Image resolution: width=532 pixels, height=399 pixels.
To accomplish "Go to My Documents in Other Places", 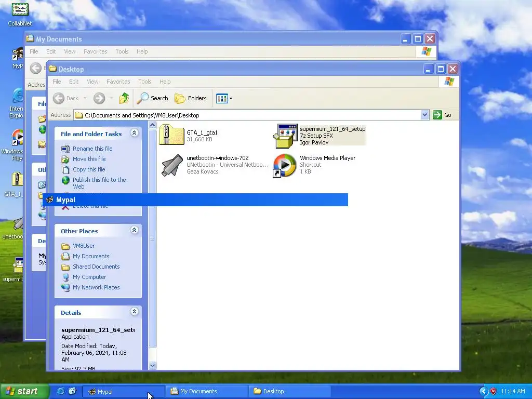I will pyautogui.click(x=91, y=256).
